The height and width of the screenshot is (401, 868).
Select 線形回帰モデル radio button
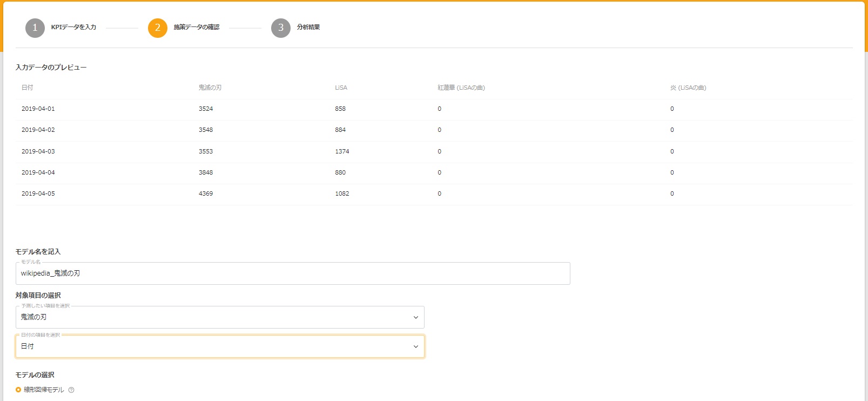18,390
